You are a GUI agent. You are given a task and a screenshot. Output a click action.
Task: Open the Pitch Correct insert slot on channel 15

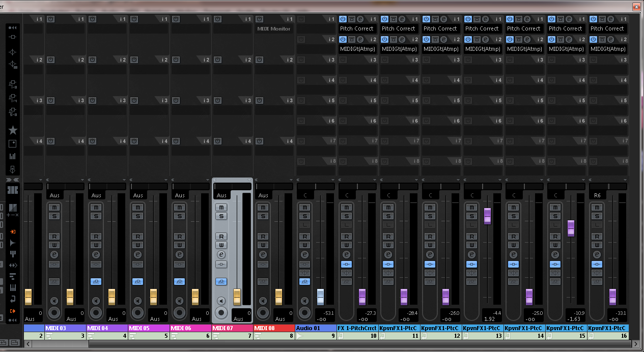(x=566, y=28)
